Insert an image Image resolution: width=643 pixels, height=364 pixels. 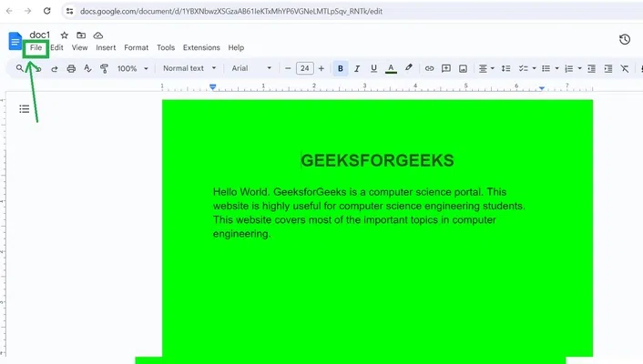(x=463, y=68)
